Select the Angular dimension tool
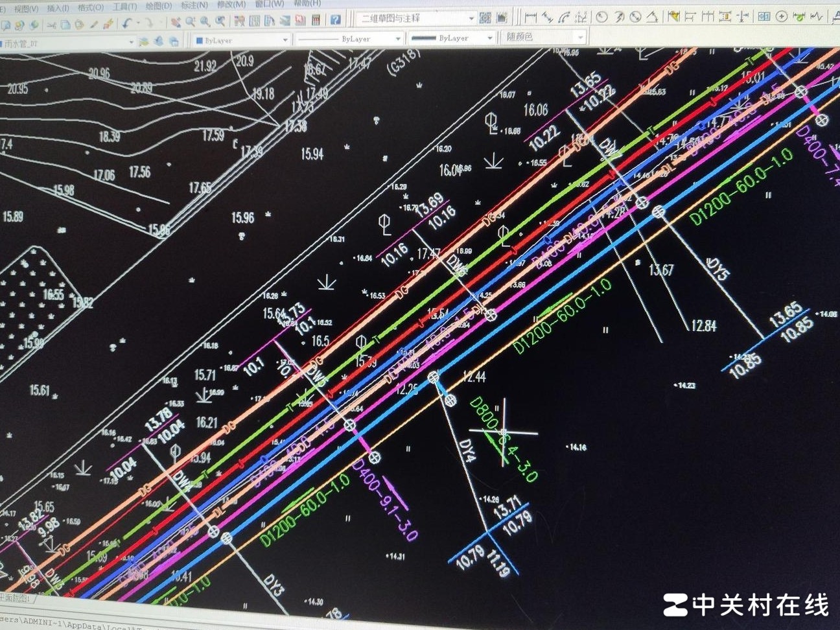 coord(652,17)
